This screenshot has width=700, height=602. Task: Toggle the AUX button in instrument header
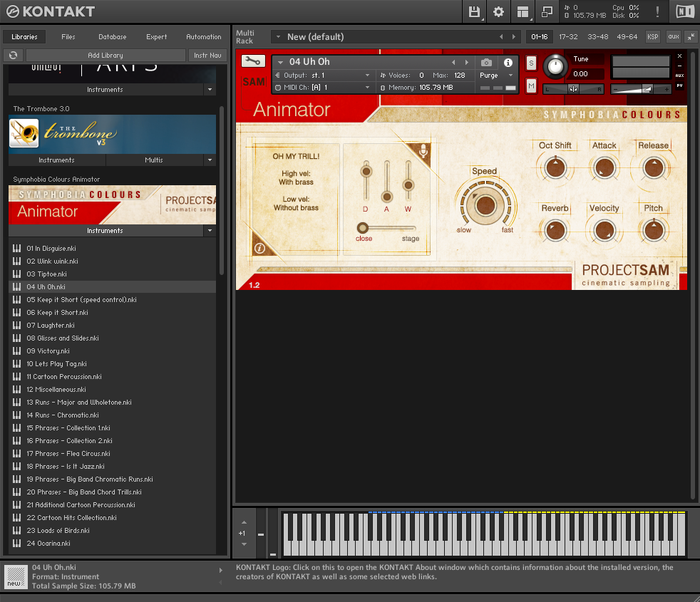(x=679, y=76)
